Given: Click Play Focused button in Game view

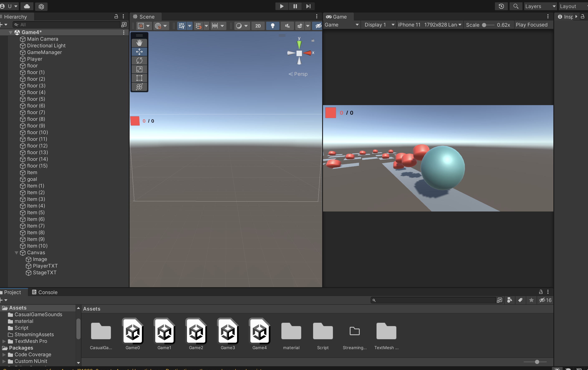Looking at the screenshot, I should [x=531, y=25].
